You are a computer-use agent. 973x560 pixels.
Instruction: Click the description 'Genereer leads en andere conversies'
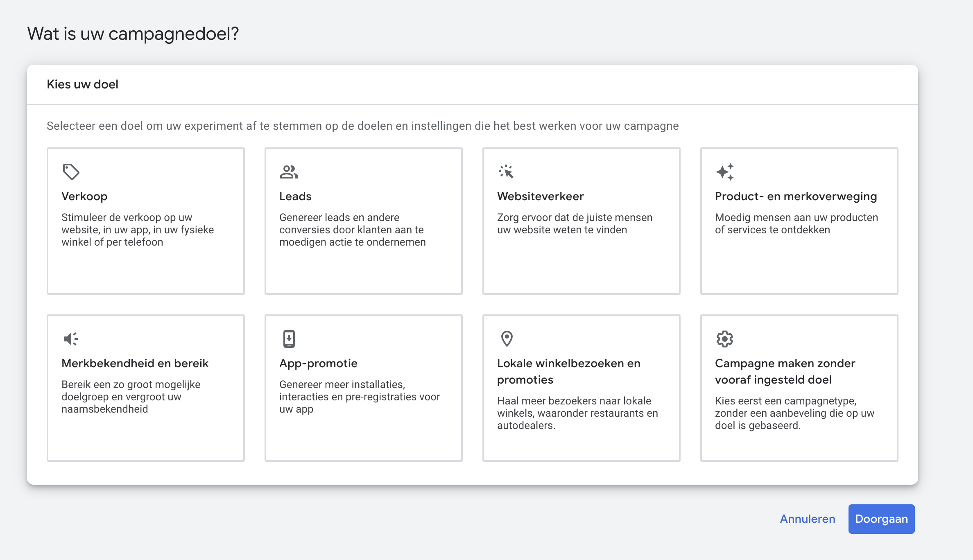coord(352,230)
